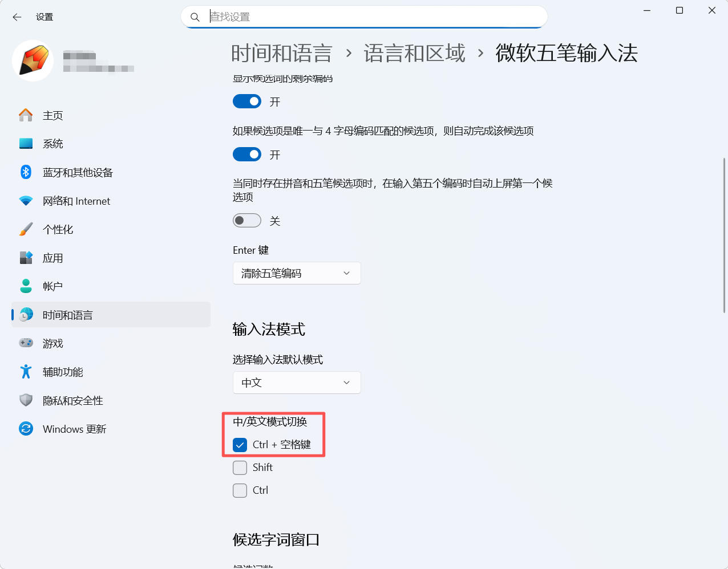Viewport: 728px width, 569px height.
Task: Select the 蓝牙和其他设备 Bluetooth icon
Action: tap(26, 172)
